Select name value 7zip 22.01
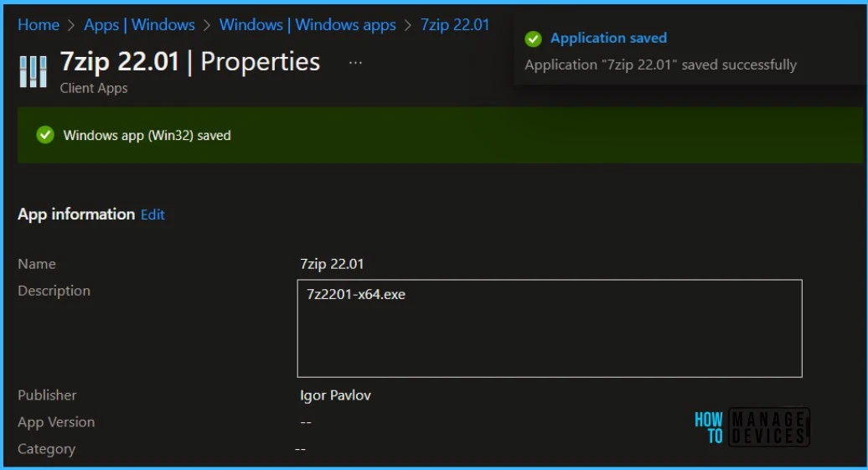The height and width of the screenshot is (470, 868). [332, 264]
